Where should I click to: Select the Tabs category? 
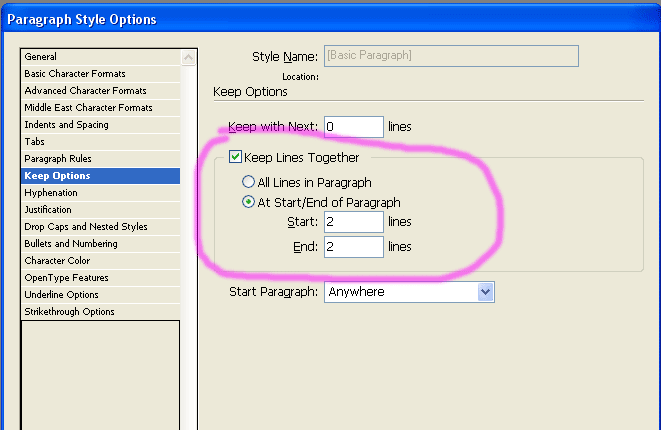(x=100, y=142)
